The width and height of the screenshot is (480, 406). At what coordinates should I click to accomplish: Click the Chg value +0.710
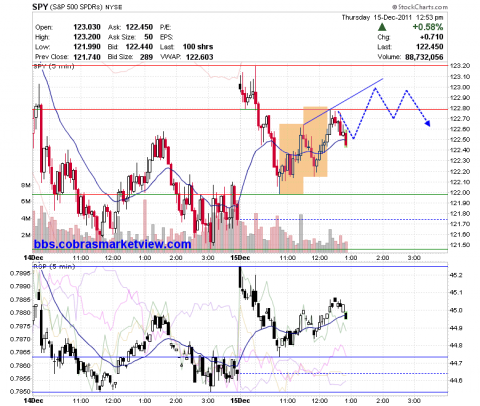[x=432, y=37]
